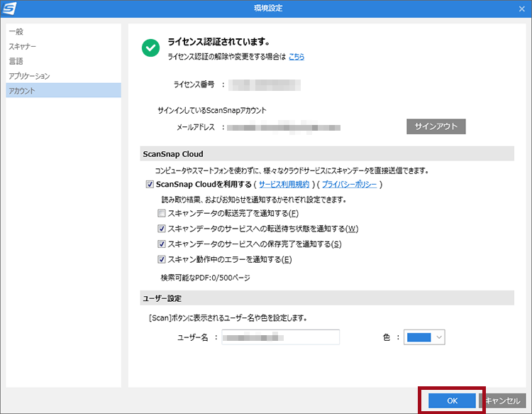Open the サービス利用規約 link
The image size is (532, 414).
point(284,184)
